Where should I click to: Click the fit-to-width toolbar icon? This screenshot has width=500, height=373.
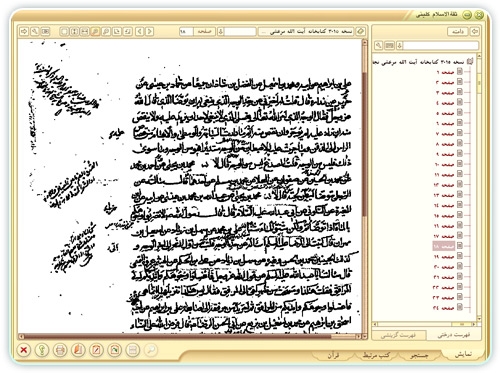pos(85,31)
